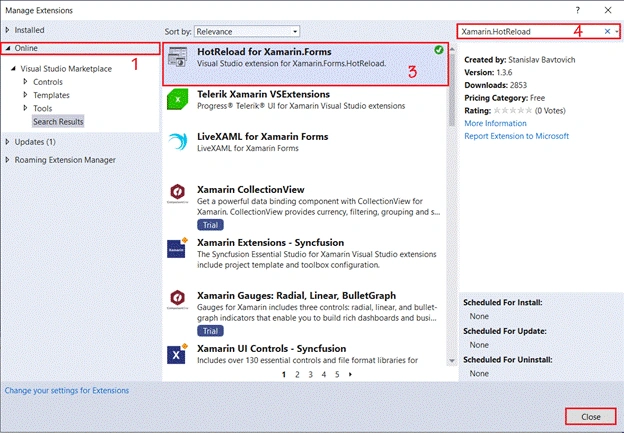
Task: Select the Tools tree item label
Action: pyautogui.click(x=43, y=108)
